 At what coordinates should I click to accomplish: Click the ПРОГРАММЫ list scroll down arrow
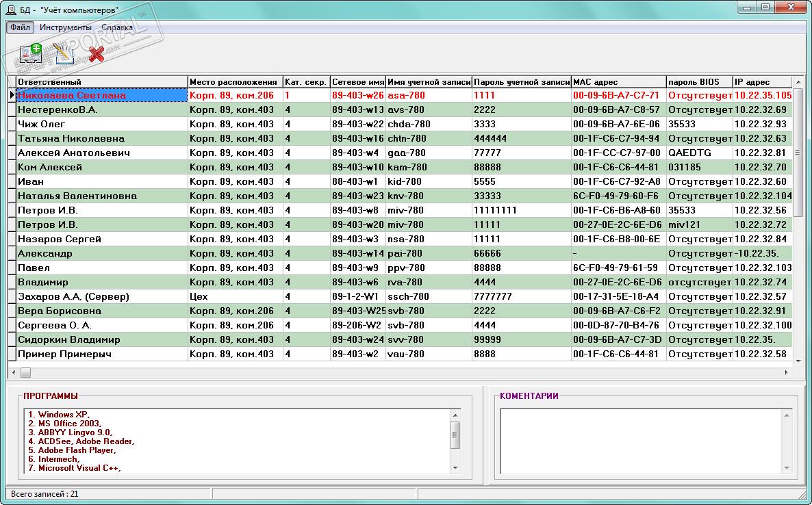(x=455, y=468)
